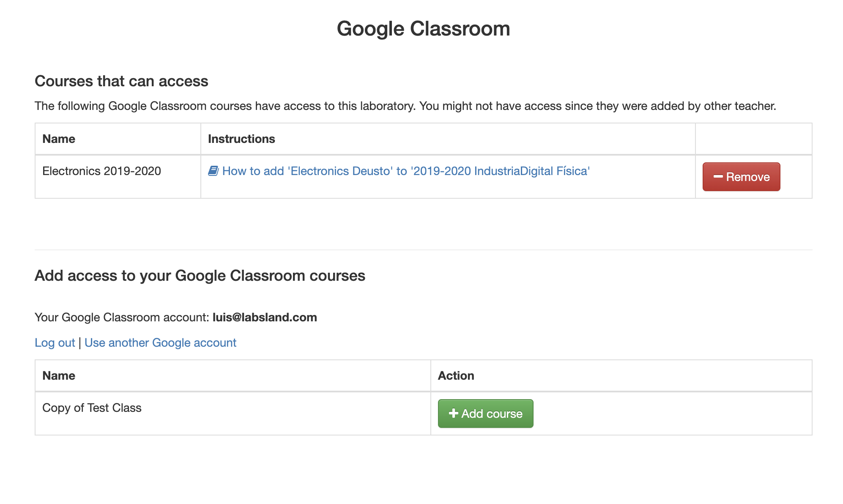Click the paragraph about courses with laboratory access

[405, 106]
